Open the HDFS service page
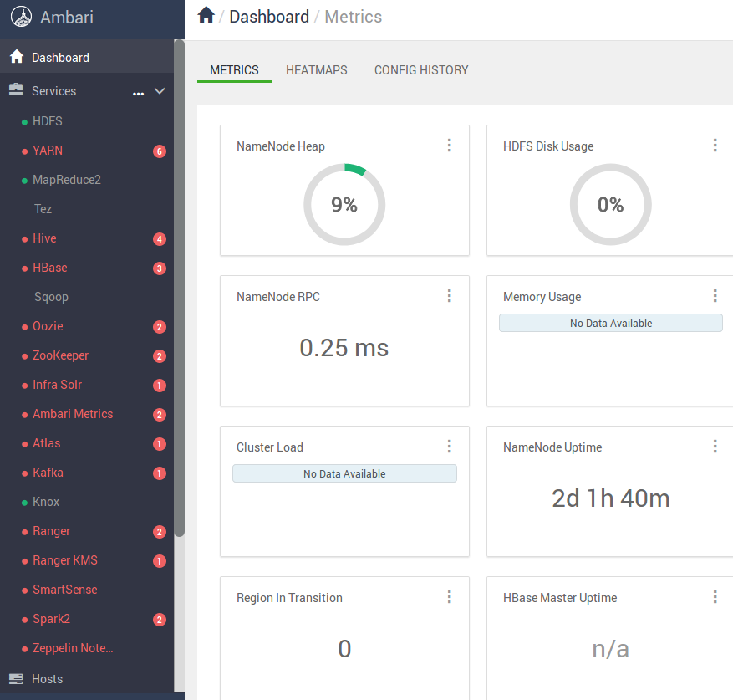 [48, 121]
